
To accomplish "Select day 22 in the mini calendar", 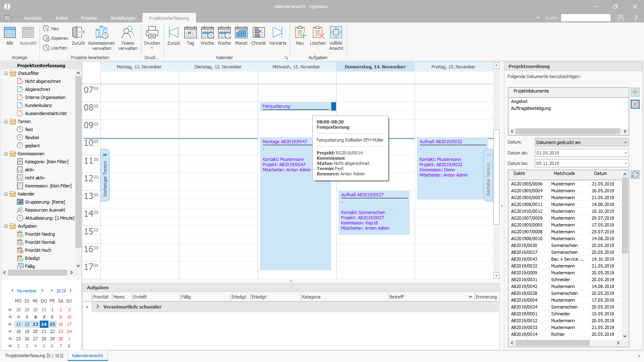I will (52, 331).
